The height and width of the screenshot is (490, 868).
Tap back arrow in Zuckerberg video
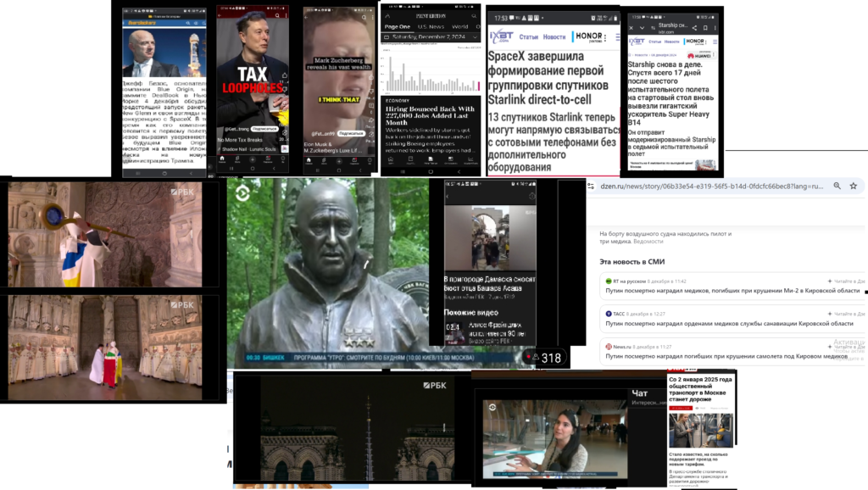tap(306, 17)
